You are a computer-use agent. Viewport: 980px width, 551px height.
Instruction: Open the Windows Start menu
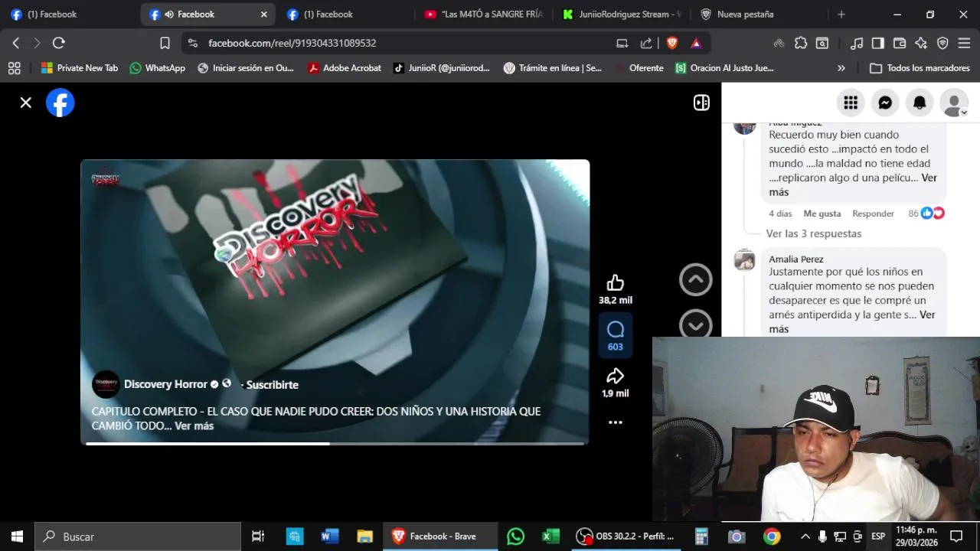17,536
